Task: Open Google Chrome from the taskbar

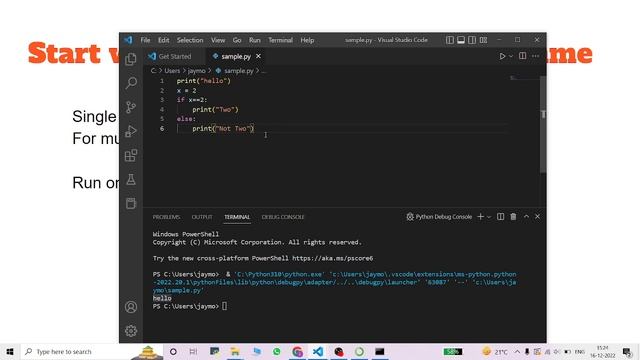Action: (298, 351)
